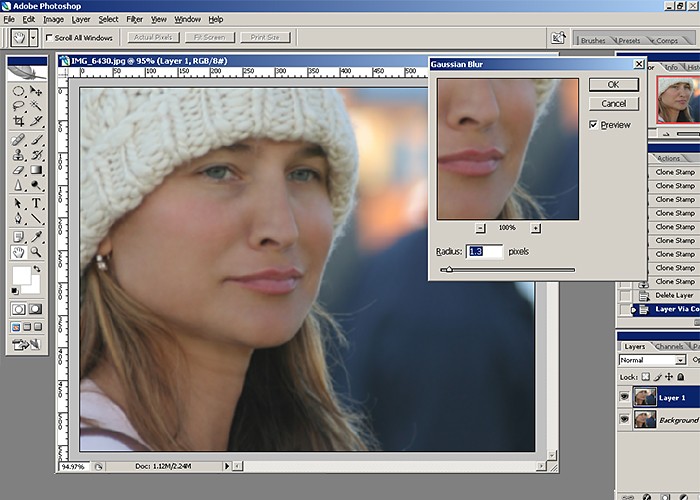The width and height of the screenshot is (700, 500).
Task: Hide the Background layer eye
Action: click(x=624, y=419)
